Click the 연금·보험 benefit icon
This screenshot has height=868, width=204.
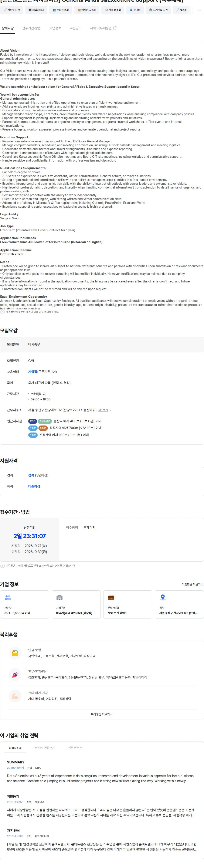tap(15, 653)
